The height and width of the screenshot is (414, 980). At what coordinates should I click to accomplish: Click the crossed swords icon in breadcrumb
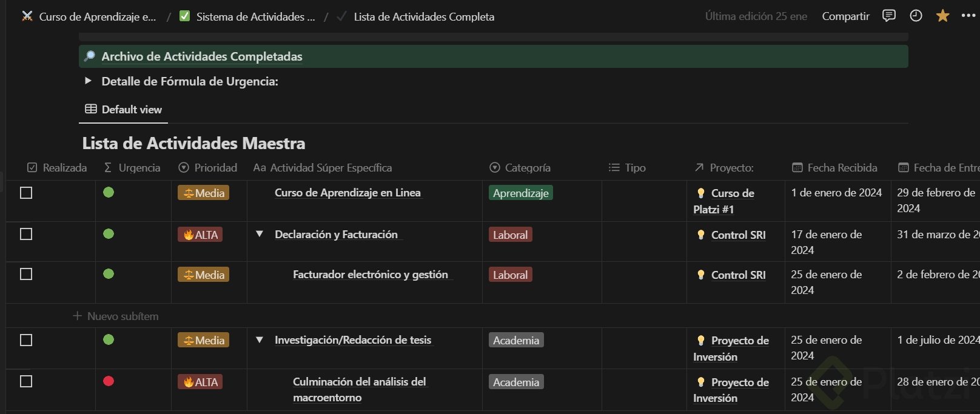pos(27,16)
